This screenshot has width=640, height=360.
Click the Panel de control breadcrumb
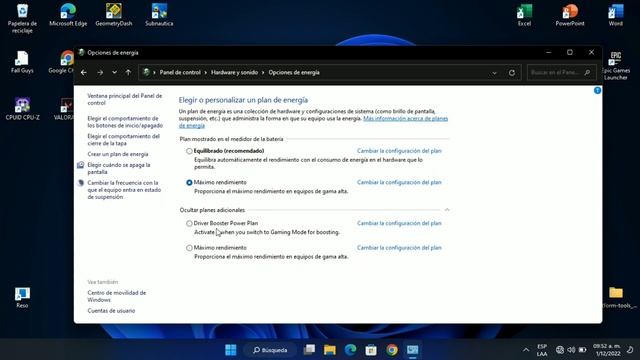pos(180,73)
